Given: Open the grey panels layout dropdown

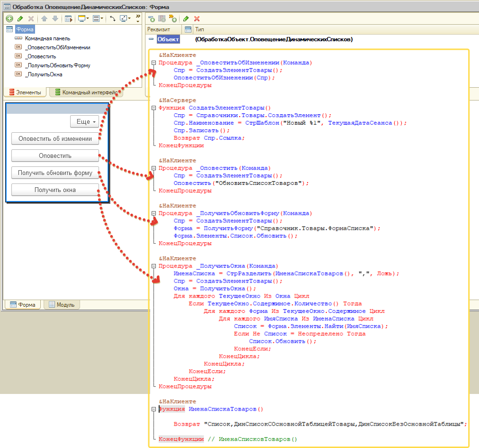Looking at the screenshot, I should [x=98, y=18].
